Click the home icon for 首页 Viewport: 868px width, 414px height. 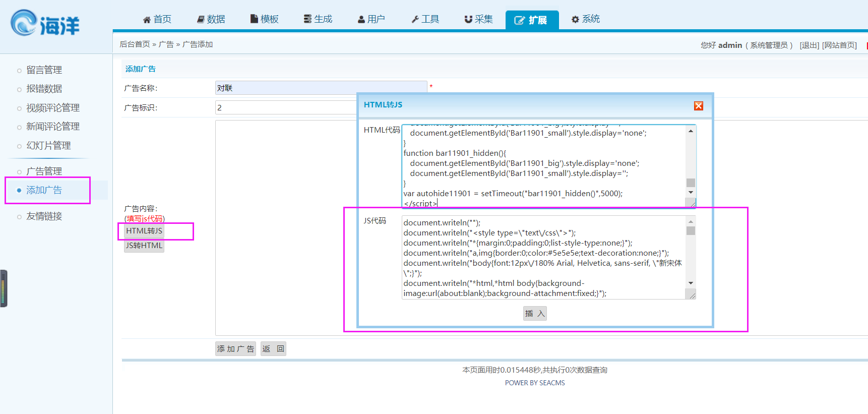pyautogui.click(x=147, y=20)
